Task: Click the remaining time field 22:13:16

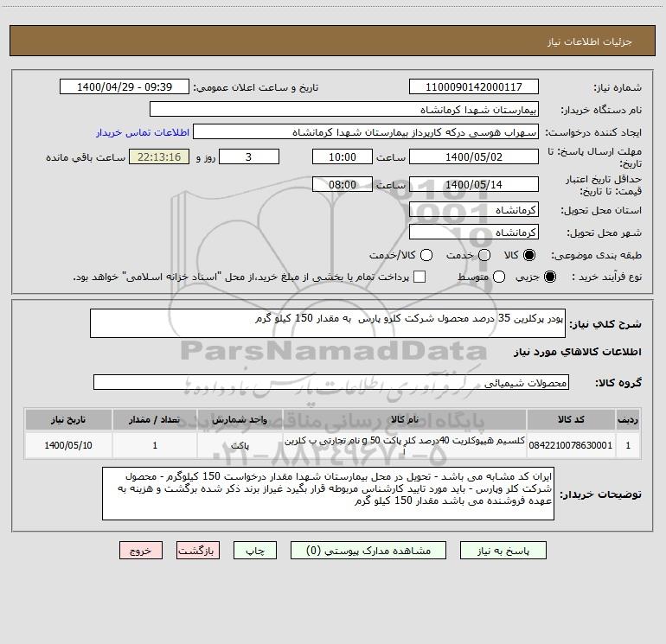Action: click(x=159, y=157)
